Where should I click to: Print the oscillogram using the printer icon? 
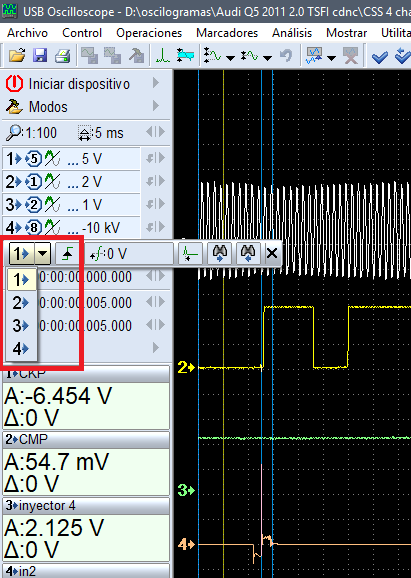click(x=63, y=56)
